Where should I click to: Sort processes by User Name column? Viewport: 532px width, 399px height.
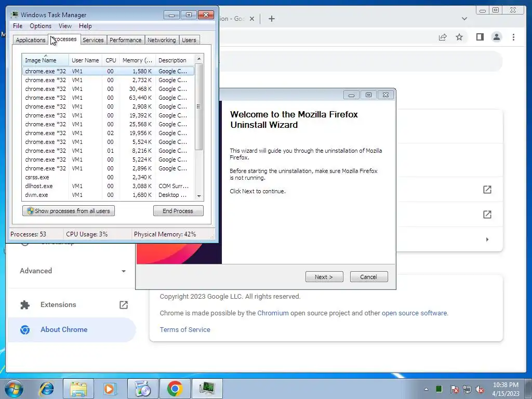click(x=85, y=60)
